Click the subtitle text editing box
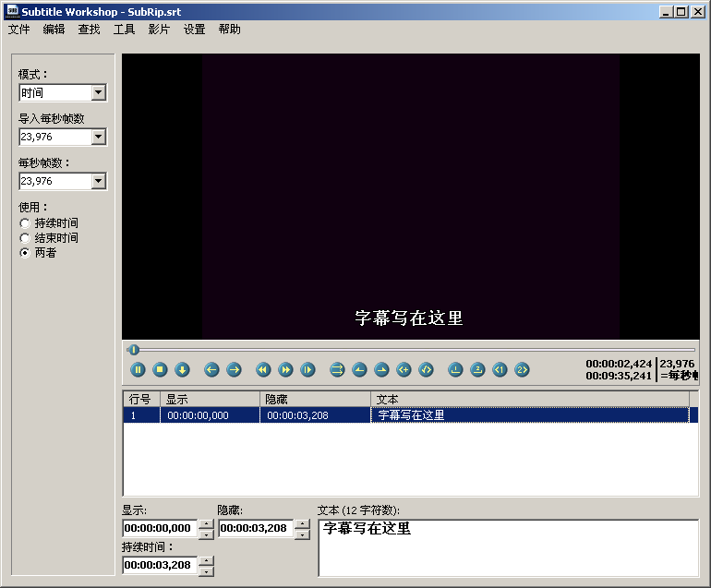 tap(508, 548)
